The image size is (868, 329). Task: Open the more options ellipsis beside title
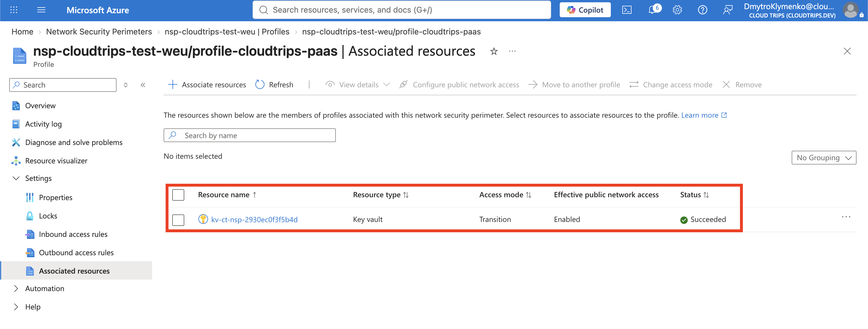tap(512, 52)
